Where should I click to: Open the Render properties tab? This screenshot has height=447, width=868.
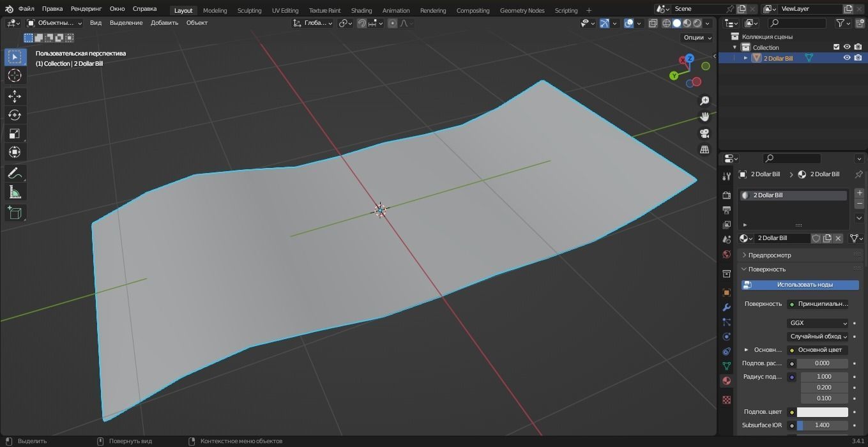point(726,195)
